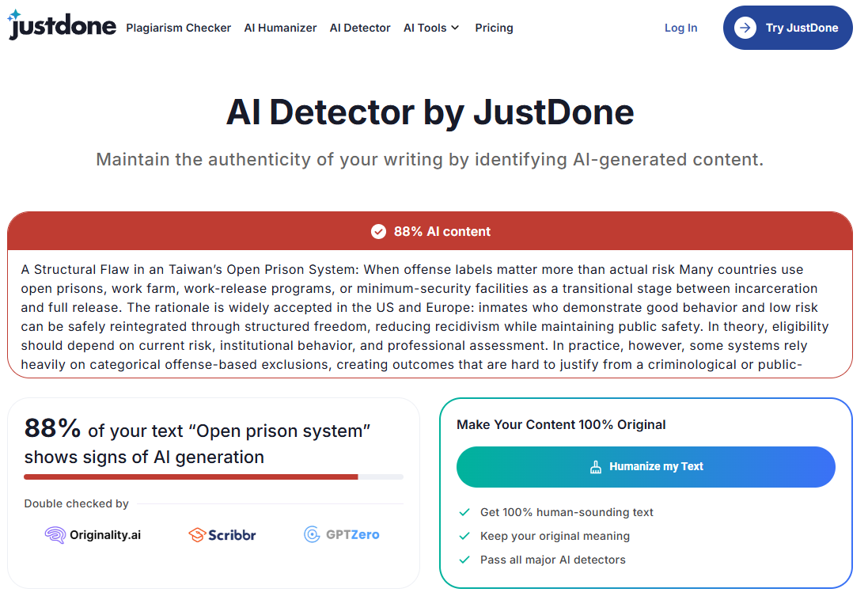This screenshot has width=868, height=600.
Task: Click the arrow icon in Try JustDone
Action: [745, 28]
